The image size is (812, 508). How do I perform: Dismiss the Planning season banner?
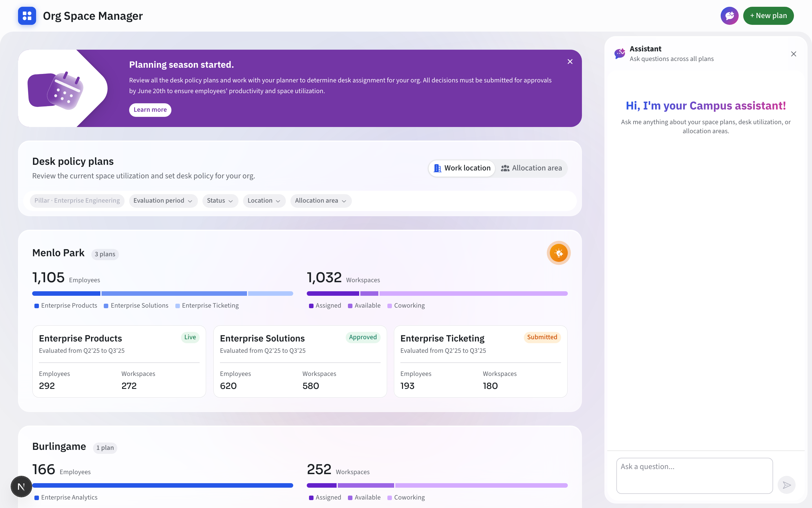point(570,62)
